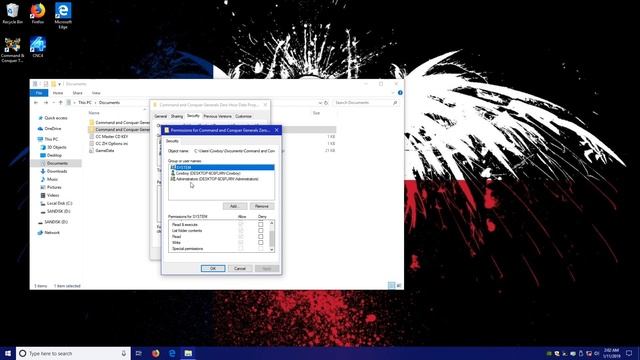The height and width of the screenshot is (360, 640).
Task: Open Firefox from the taskbar
Action: [x=156, y=353]
